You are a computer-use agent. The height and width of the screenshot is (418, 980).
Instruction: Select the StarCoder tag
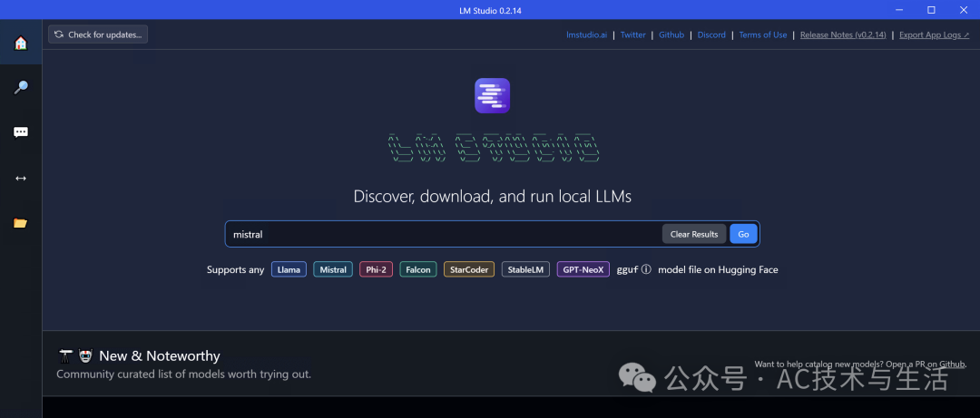[x=469, y=269]
